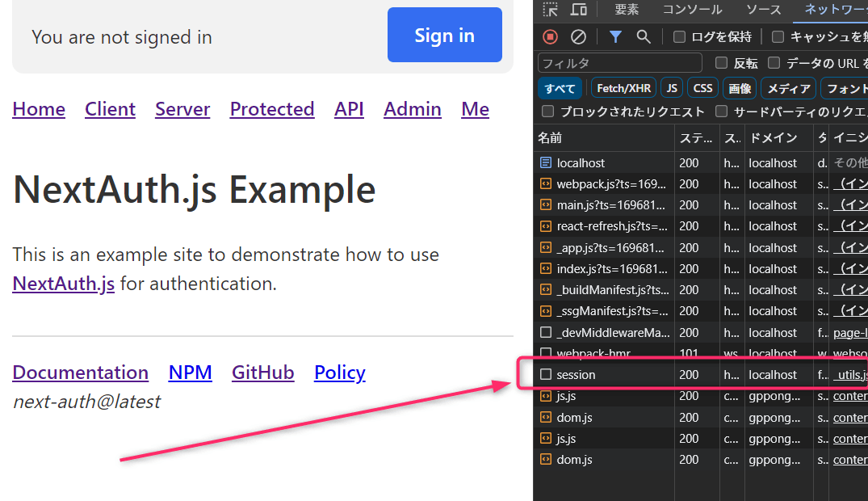
Task: Click the _buildManifest.js script icon
Action: pyautogui.click(x=546, y=289)
